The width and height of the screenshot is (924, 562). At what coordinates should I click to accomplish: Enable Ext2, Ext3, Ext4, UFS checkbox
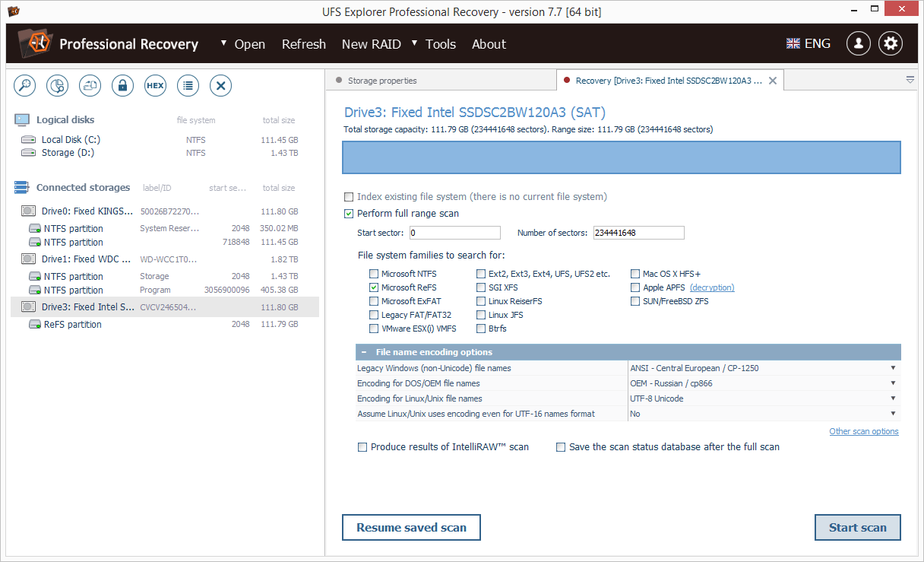point(481,274)
